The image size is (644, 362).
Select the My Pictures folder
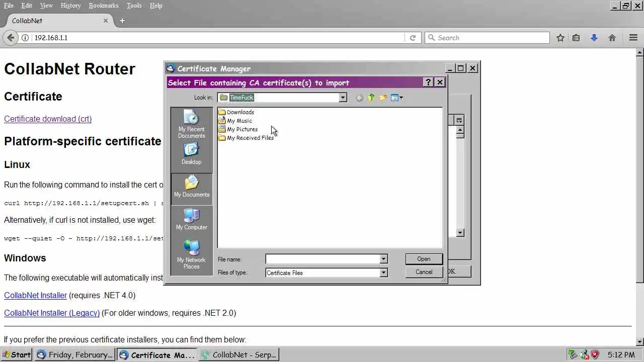point(238,129)
